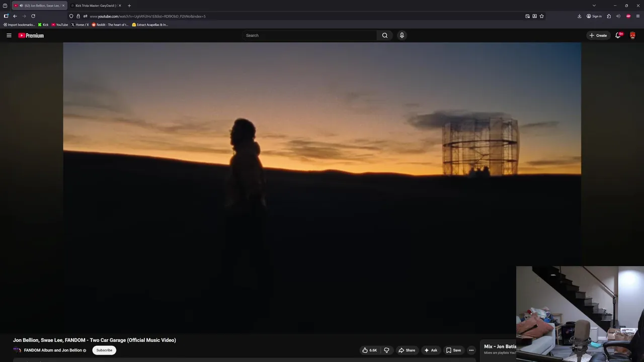This screenshot has height=362, width=644.
Task: Open the YouTube account avatar menu
Action: [x=632, y=35]
